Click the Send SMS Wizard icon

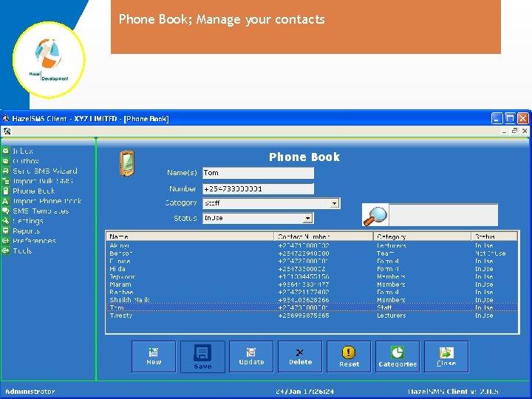click(6, 171)
